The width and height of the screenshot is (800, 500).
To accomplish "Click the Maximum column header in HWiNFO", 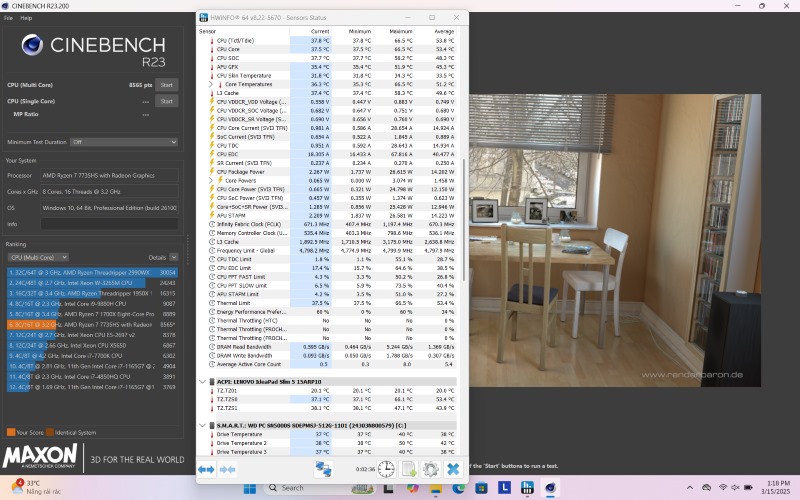I will coord(401,32).
